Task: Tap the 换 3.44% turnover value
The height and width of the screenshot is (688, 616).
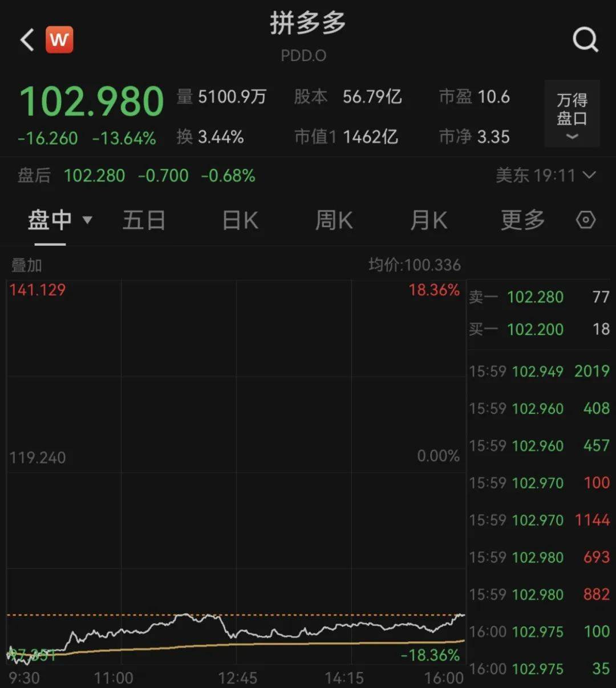Action: [x=210, y=137]
